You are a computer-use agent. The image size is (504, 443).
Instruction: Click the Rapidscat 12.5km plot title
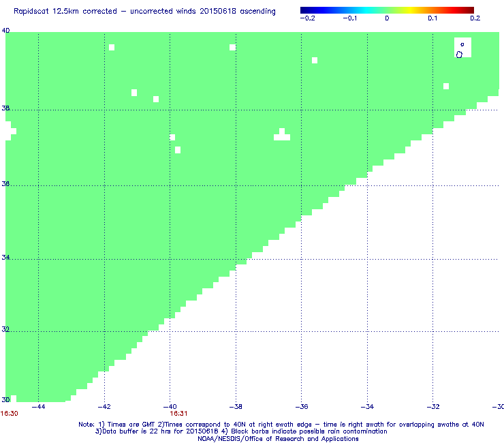point(144,12)
